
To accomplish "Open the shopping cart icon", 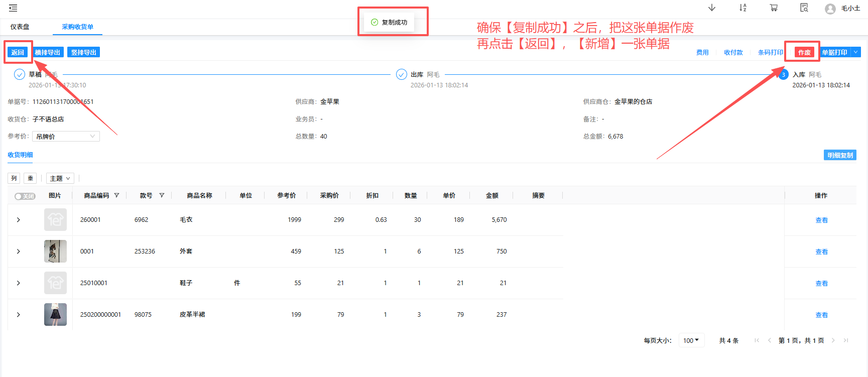I will click(774, 8).
